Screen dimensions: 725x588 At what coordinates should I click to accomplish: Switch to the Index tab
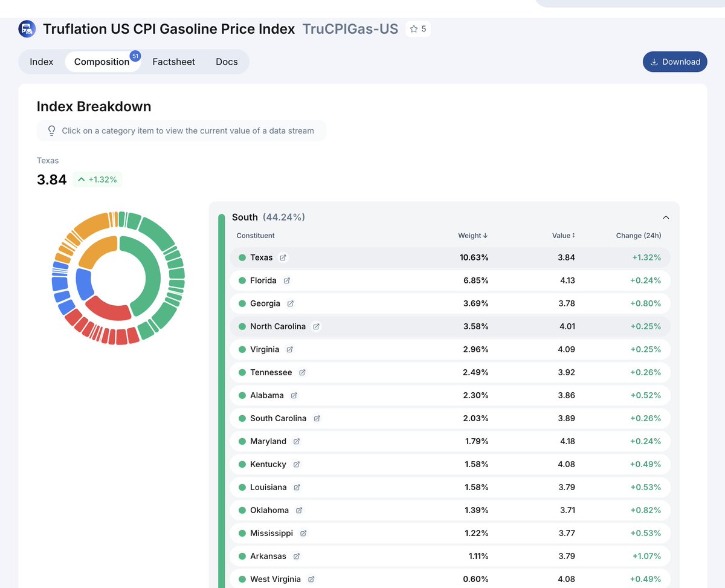coord(42,62)
